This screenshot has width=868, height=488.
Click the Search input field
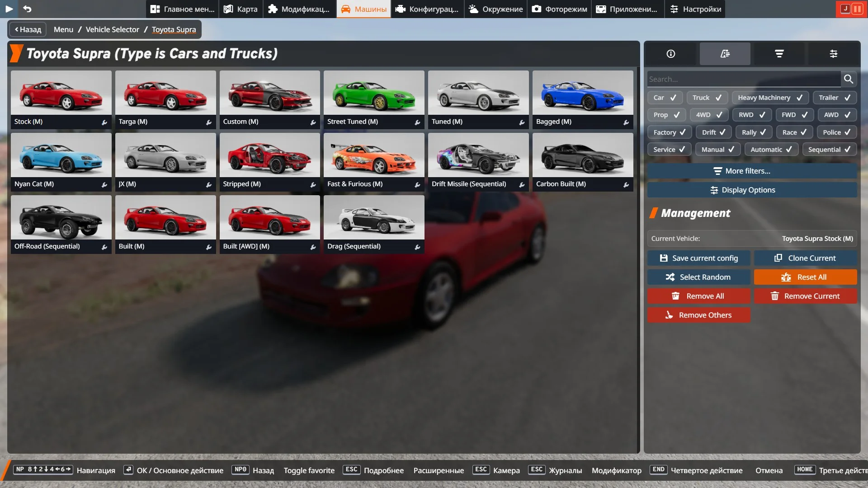click(744, 79)
